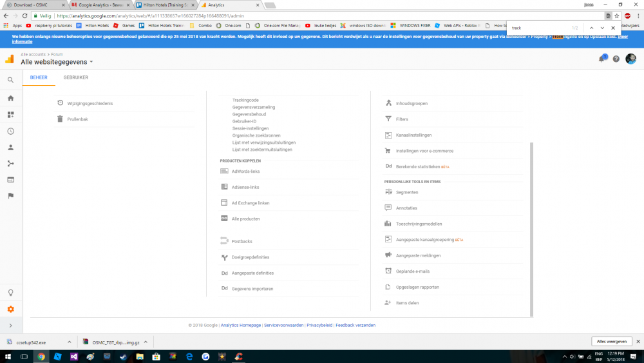Screen dimensions: 644x363
Task: Open the Customization dashboards icon
Action: point(11,115)
